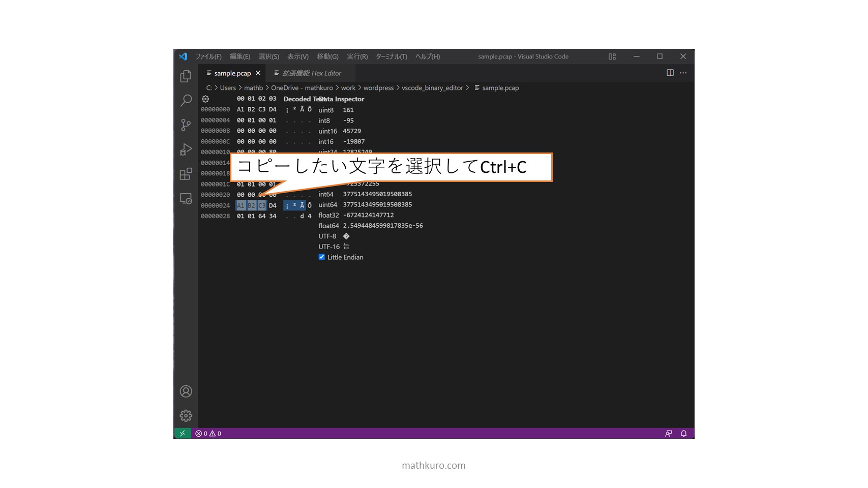This screenshot has height=488, width=868.
Task: Click the customize layout icon in title bar
Action: [612, 56]
